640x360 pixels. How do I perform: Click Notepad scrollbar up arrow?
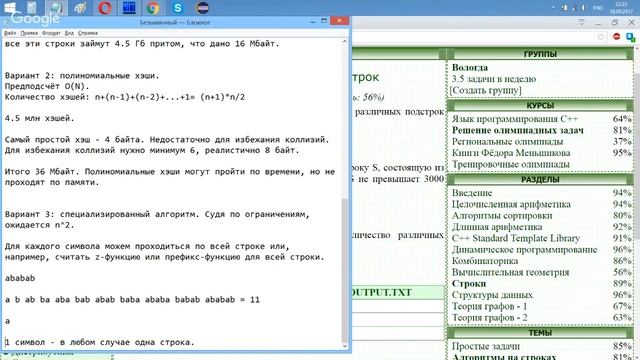[x=344, y=41]
